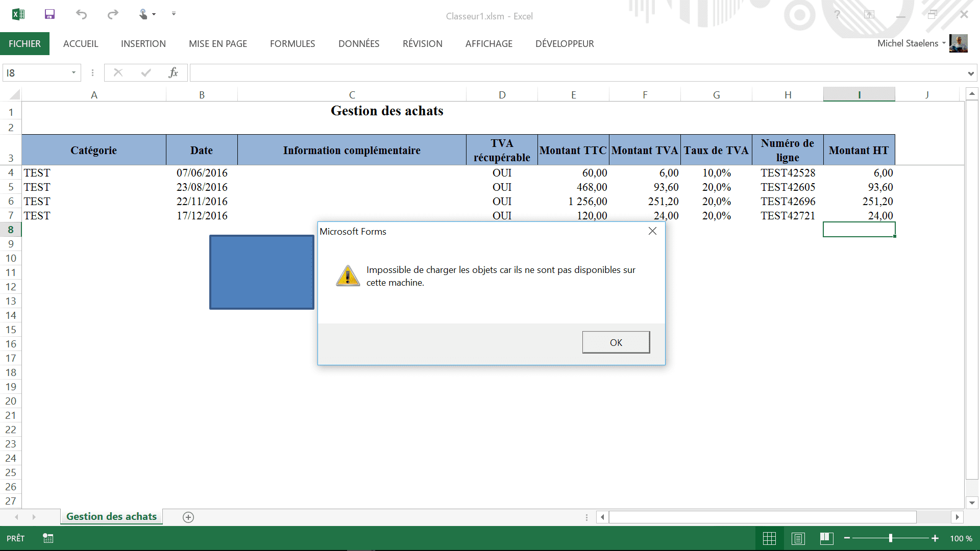The image size is (980, 551).
Task: Click the Insert Function fx icon
Action: [173, 73]
